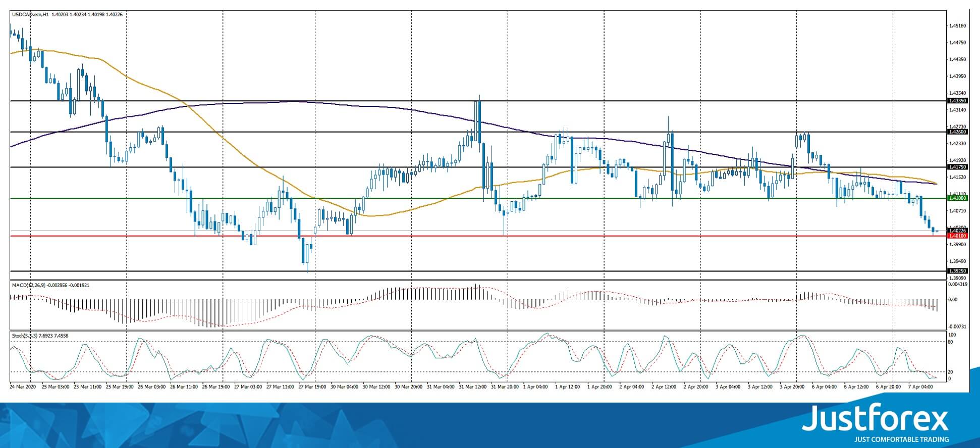Click the 1.41520 price axis value
The image size is (980, 448).
coord(957,177)
